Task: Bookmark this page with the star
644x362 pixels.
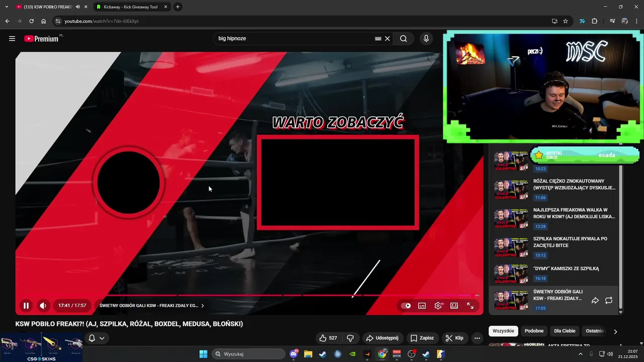Action: pos(566,21)
